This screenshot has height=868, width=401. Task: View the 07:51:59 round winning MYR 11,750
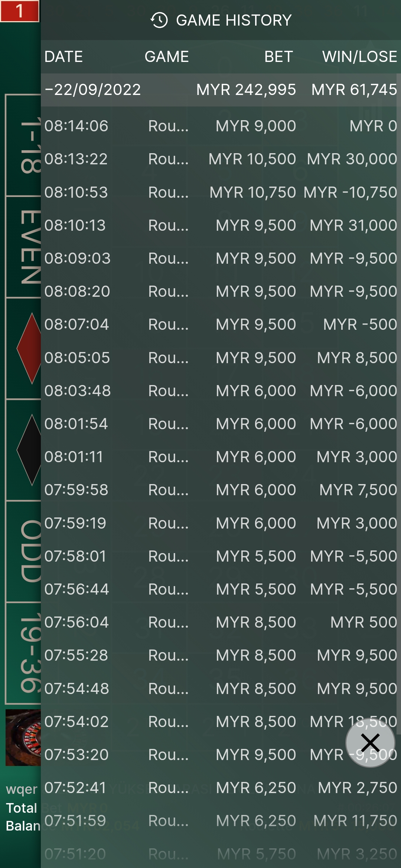pos(221,821)
